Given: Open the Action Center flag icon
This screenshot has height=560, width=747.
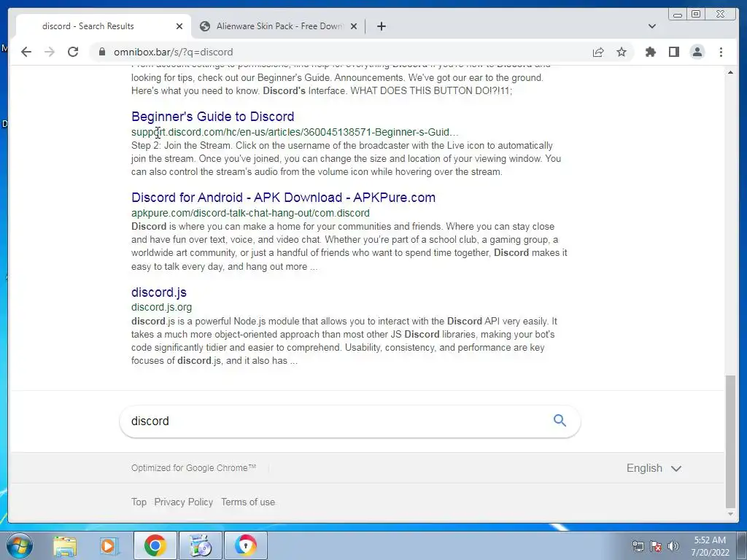Looking at the screenshot, I should coord(656,546).
